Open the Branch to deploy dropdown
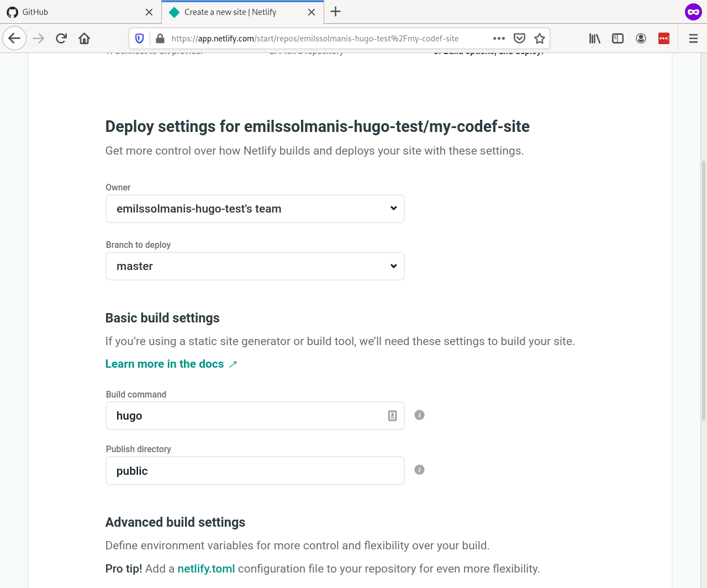 tap(255, 266)
